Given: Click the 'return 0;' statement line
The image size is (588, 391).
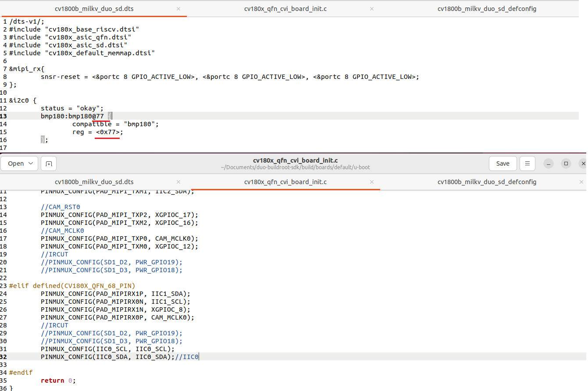Looking at the screenshot, I should 58,380.
